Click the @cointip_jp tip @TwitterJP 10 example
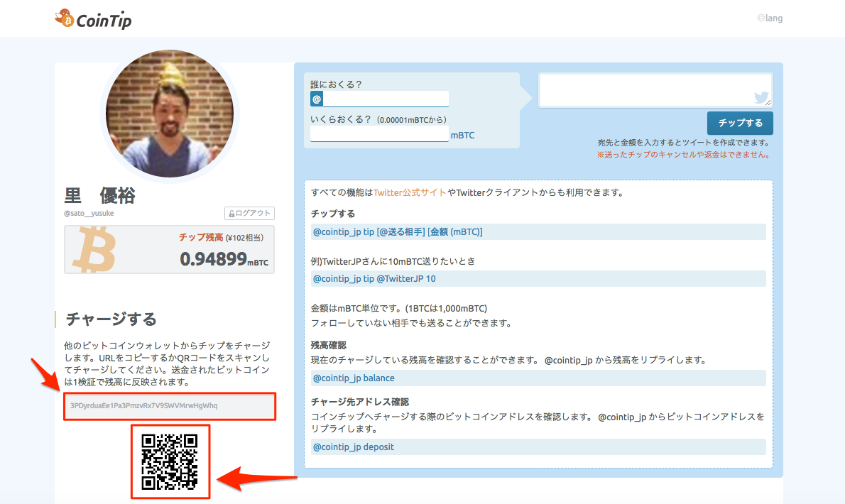Image resolution: width=845 pixels, height=504 pixels. click(x=538, y=279)
